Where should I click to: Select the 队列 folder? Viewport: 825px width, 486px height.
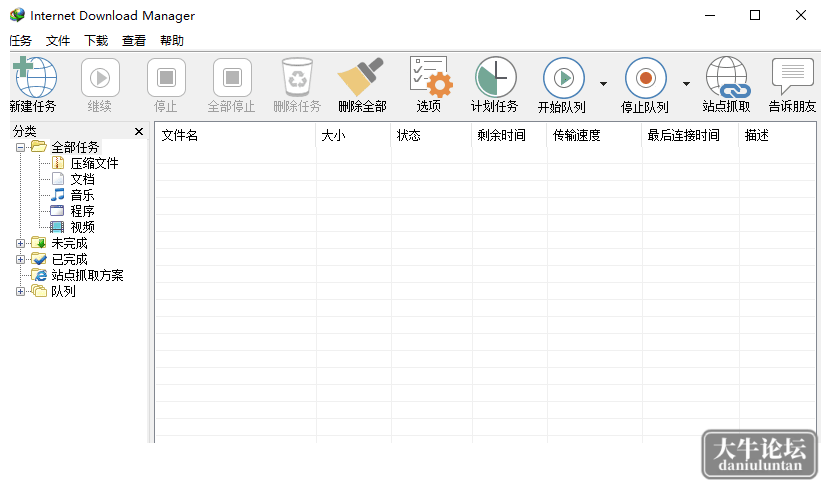pyautogui.click(x=63, y=291)
